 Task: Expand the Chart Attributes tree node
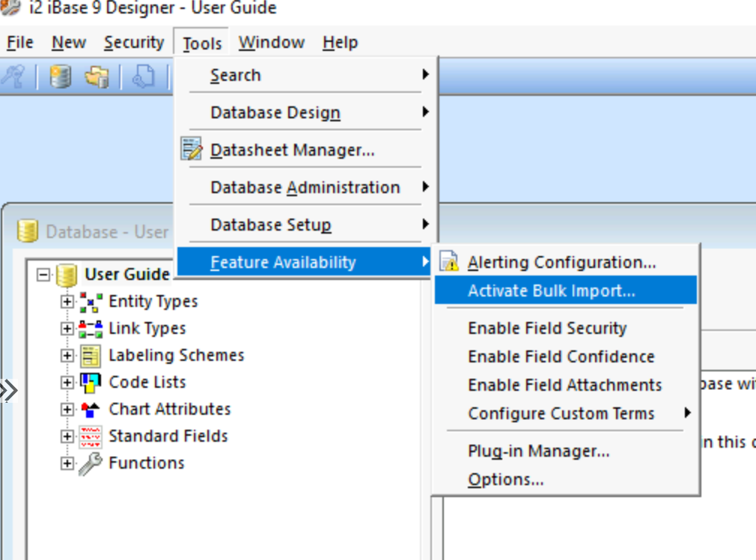pyautogui.click(x=67, y=410)
